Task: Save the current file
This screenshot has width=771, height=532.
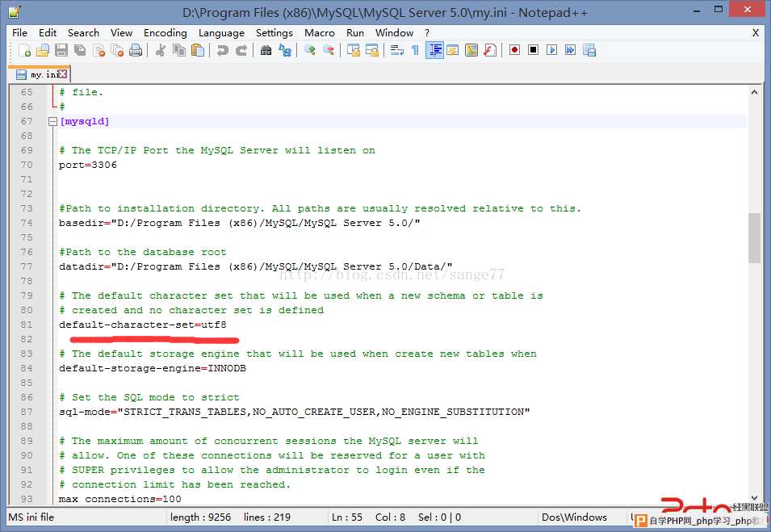Action: tap(61, 50)
